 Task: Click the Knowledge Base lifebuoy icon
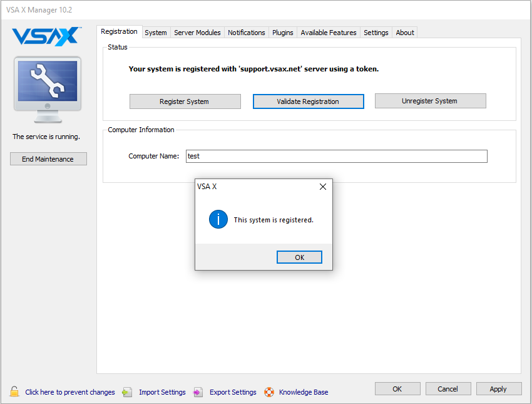coord(269,392)
